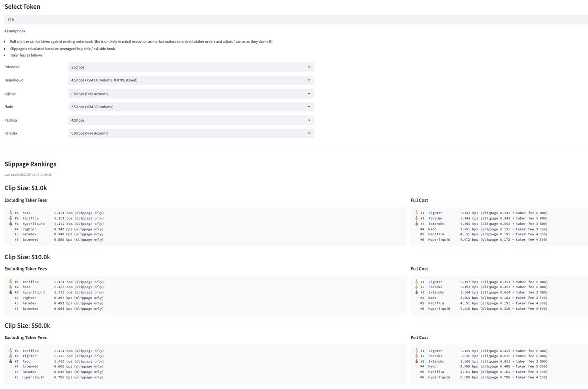Click the #4 Extended 0.605 bps slippage-only row
The width and height of the screenshot is (588, 389).
click(x=59, y=367)
